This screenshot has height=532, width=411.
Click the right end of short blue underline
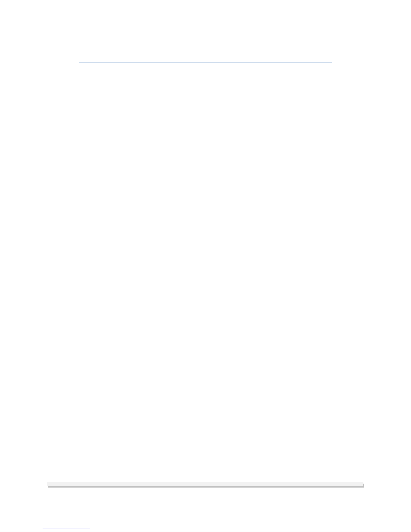click(x=90, y=529)
